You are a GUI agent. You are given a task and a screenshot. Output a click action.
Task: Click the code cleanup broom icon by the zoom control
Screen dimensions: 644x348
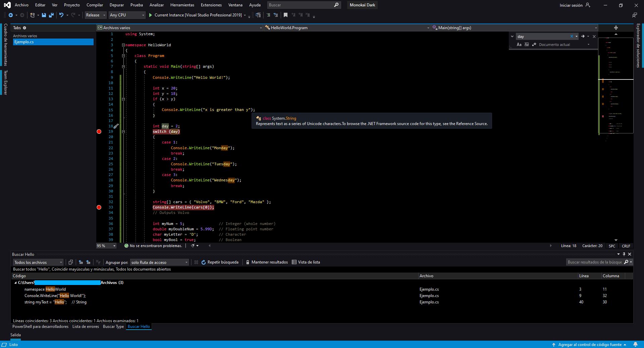(x=193, y=246)
